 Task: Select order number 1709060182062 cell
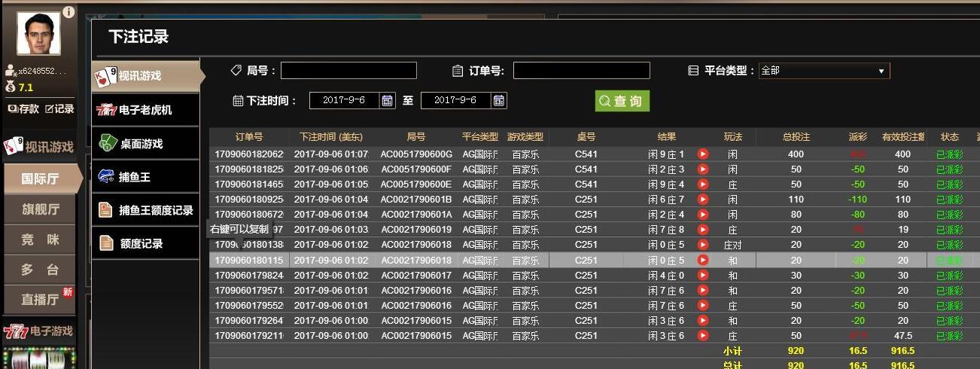[x=249, y=154]
